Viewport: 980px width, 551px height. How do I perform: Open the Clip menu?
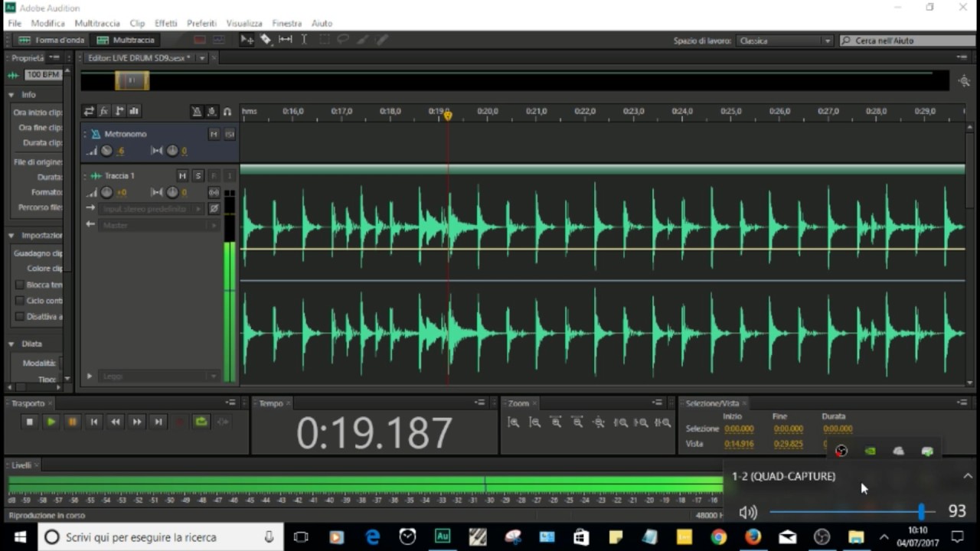point(137,24)
